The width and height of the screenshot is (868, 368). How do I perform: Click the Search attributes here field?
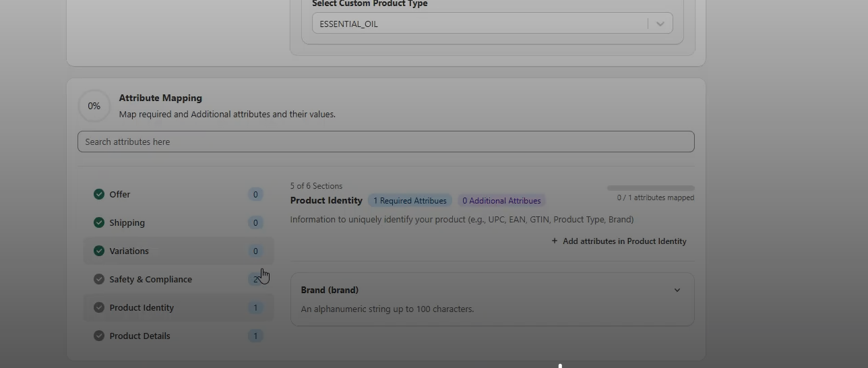coord(385,142)
